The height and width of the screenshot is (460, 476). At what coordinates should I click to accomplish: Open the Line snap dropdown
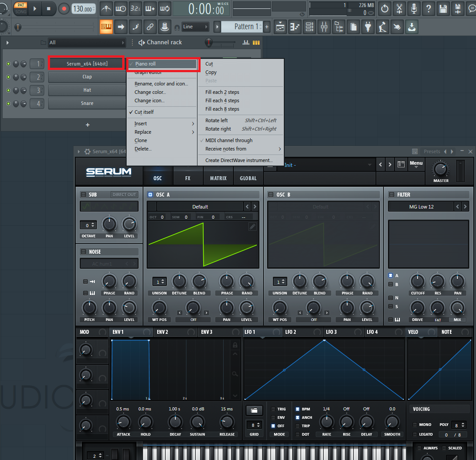coord(195,27)
